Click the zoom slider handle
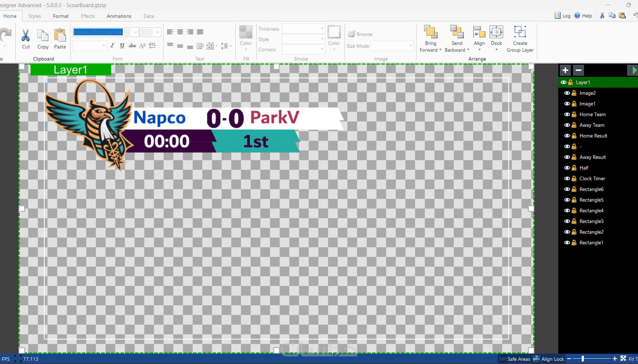This screenshot has width=638, height=364. [583, 359]
